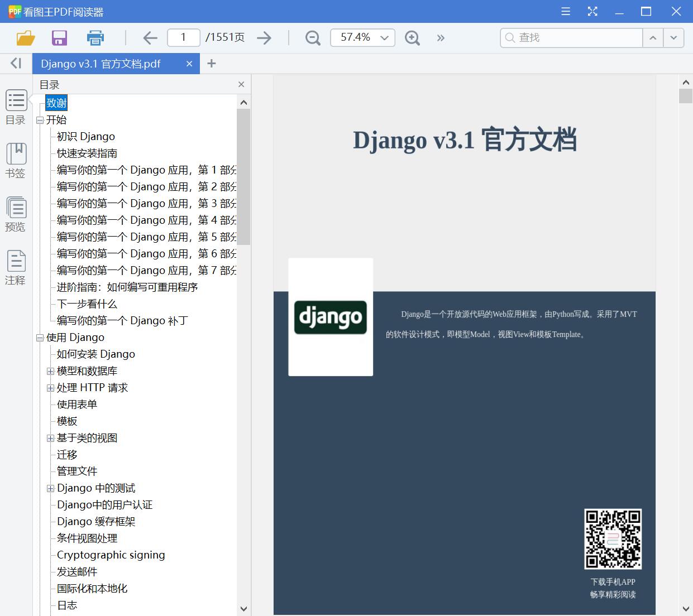This screenshot has height=616, width=693.
Task: Open 编写你的第一个 Django 补丁 entry
Action: [x=122, y=321]
